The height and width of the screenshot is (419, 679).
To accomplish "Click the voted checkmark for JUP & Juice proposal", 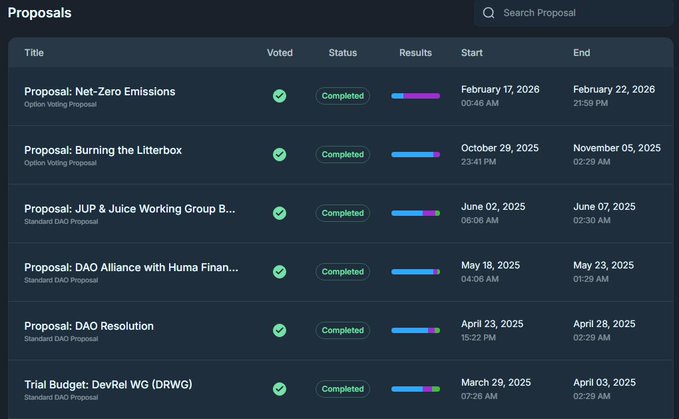I will pos(279,213).
